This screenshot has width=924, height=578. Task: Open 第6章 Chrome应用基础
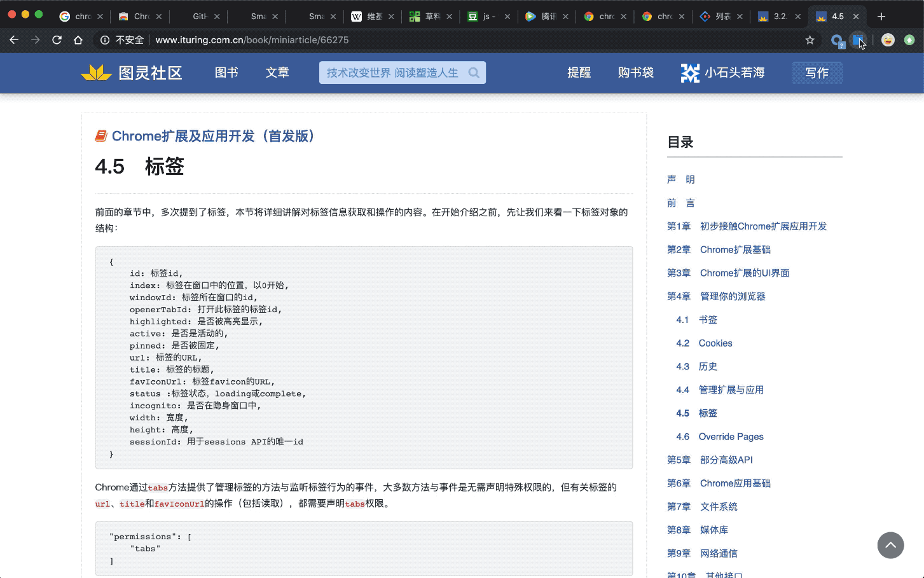click(719, 483)
